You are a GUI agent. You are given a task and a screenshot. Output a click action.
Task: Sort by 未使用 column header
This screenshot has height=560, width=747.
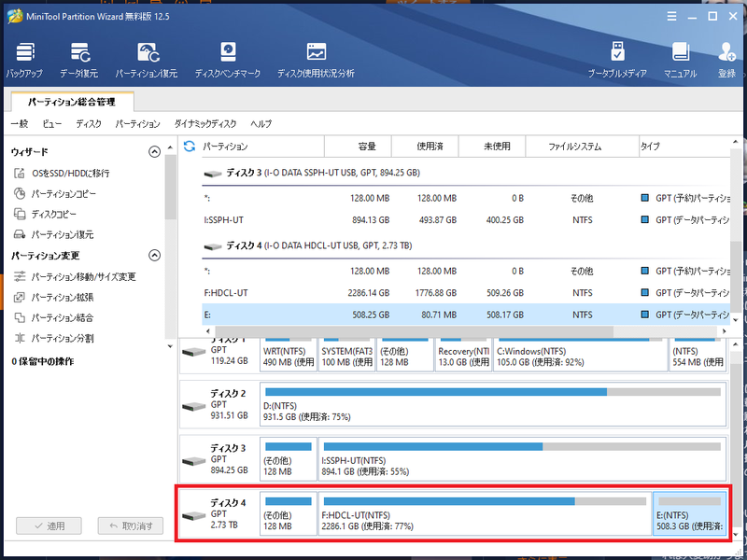click(x=492, y=147)
